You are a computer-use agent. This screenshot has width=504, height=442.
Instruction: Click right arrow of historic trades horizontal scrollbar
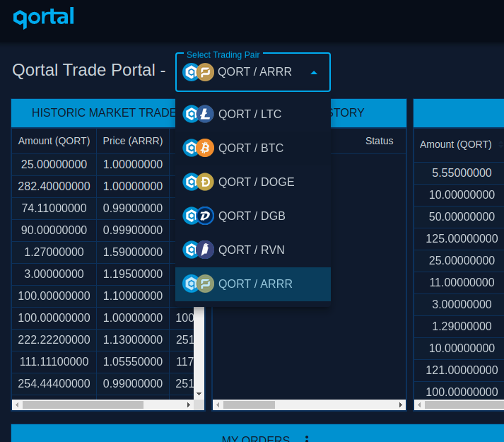189,405
